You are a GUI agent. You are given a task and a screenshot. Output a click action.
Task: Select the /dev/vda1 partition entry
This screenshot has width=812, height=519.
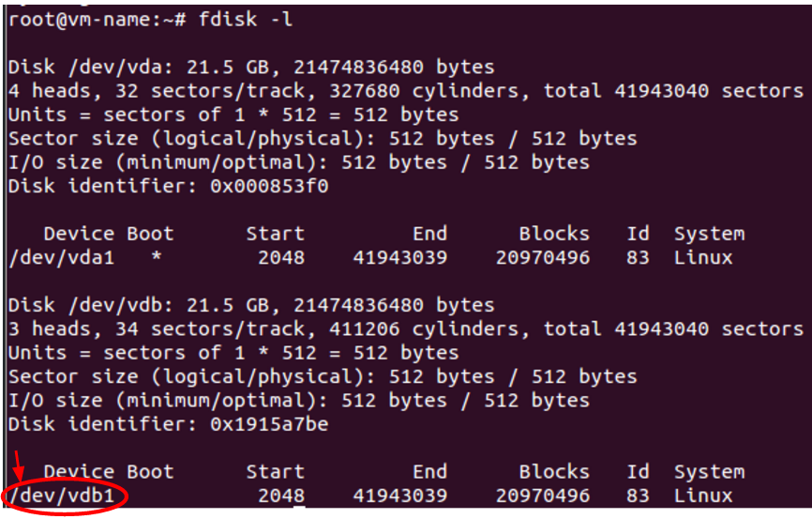[61, 257]
